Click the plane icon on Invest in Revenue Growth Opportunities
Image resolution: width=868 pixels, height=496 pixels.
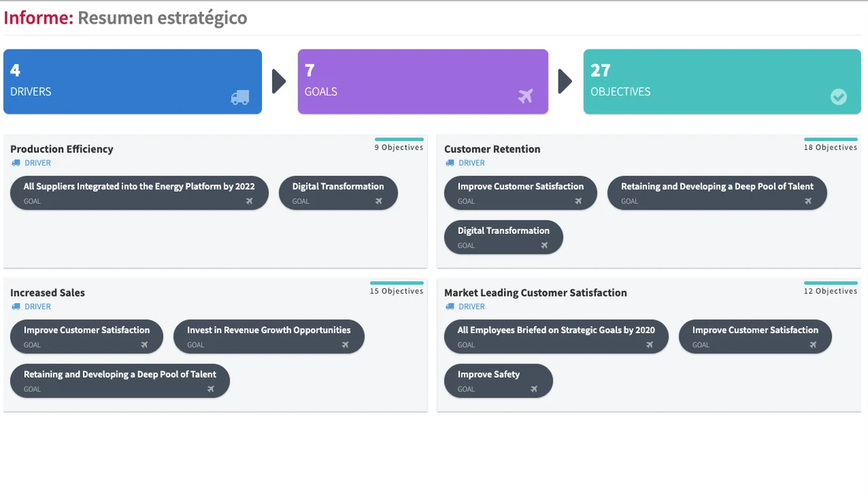point(345,344)
